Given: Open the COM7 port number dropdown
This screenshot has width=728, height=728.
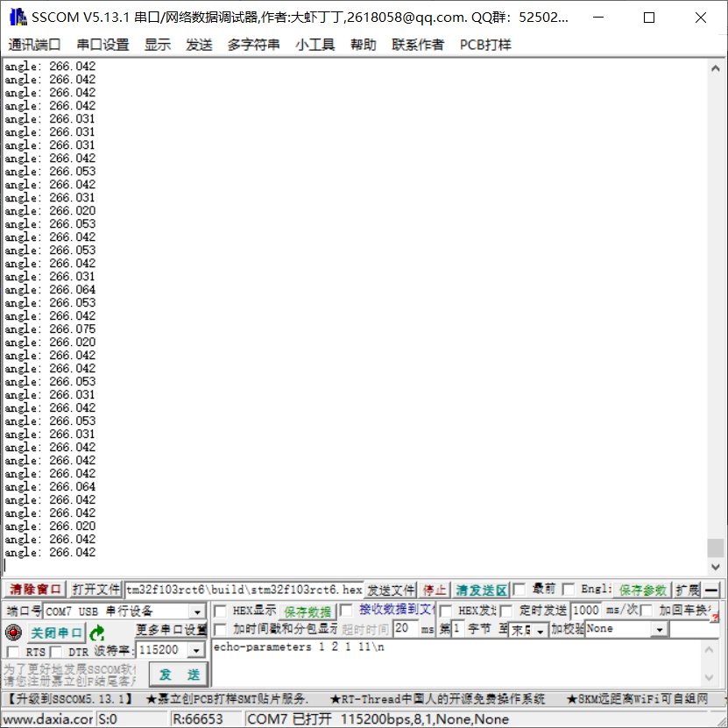Looking at the screenshot, I should (x=196, y=612).
